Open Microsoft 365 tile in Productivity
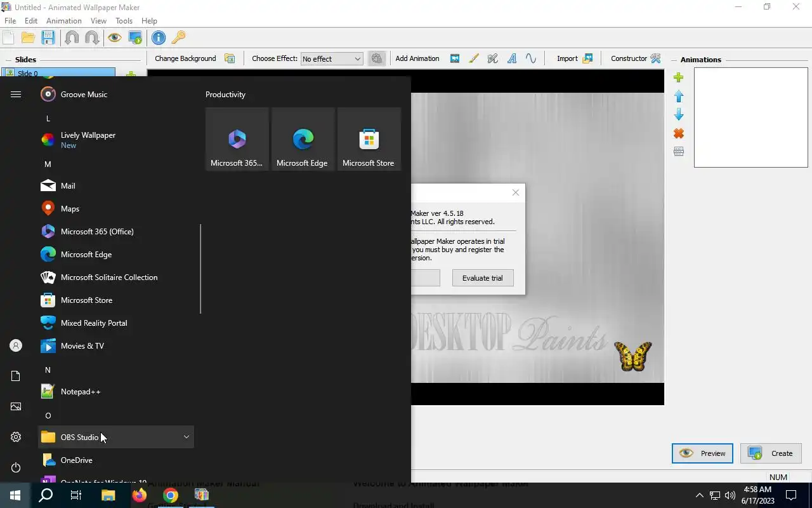Viewport: 812px width, 508px height. click(237, 138)
